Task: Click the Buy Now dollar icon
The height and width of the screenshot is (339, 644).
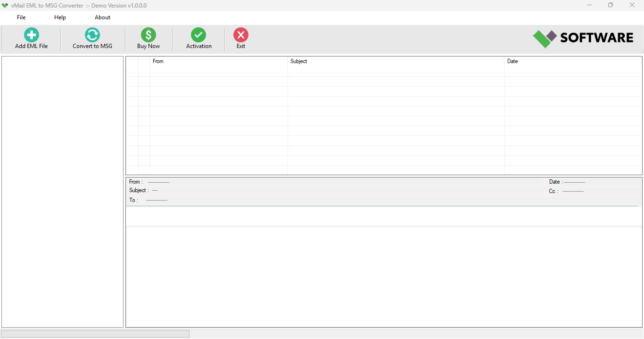Action: coord(148,34)
